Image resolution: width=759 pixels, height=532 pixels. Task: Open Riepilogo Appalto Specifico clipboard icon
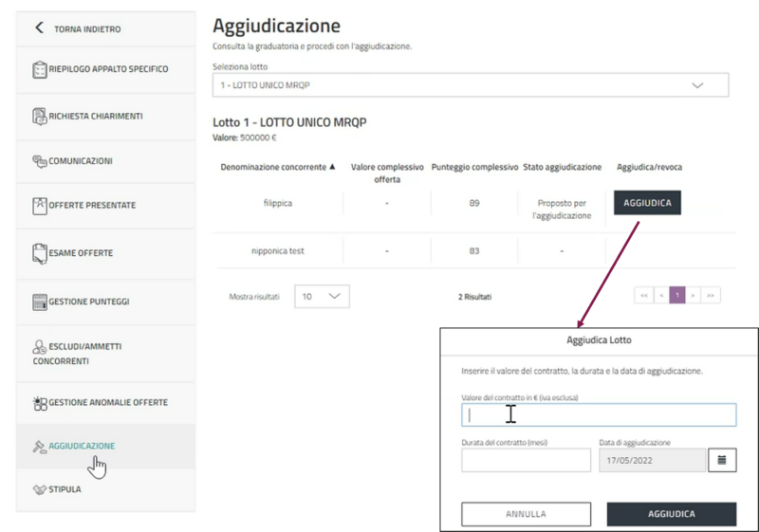pyautogui.click(x=40, y=70)
